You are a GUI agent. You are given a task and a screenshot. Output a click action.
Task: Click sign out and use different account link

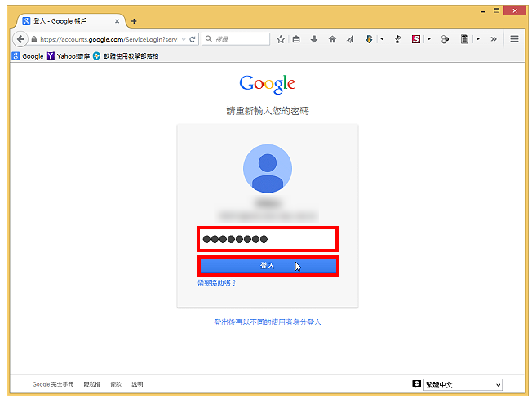coord(268,322)
